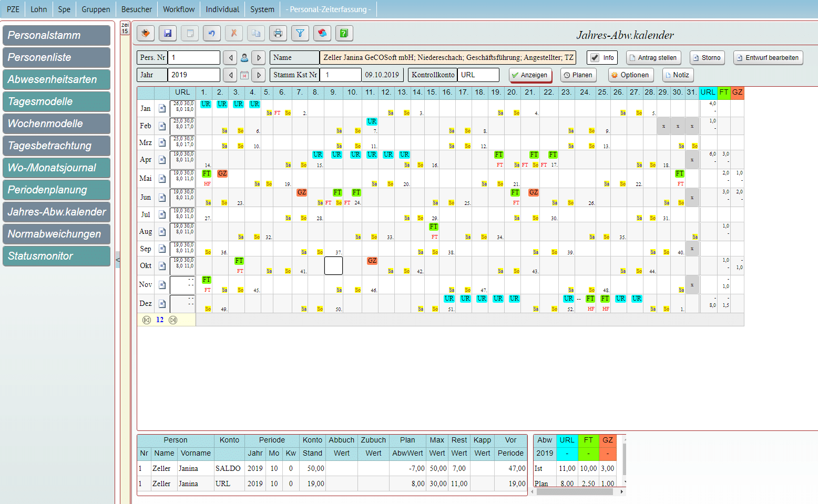Go to previous person with left arrow
This screenshot has height=504, width=818.
pos(230,58)
